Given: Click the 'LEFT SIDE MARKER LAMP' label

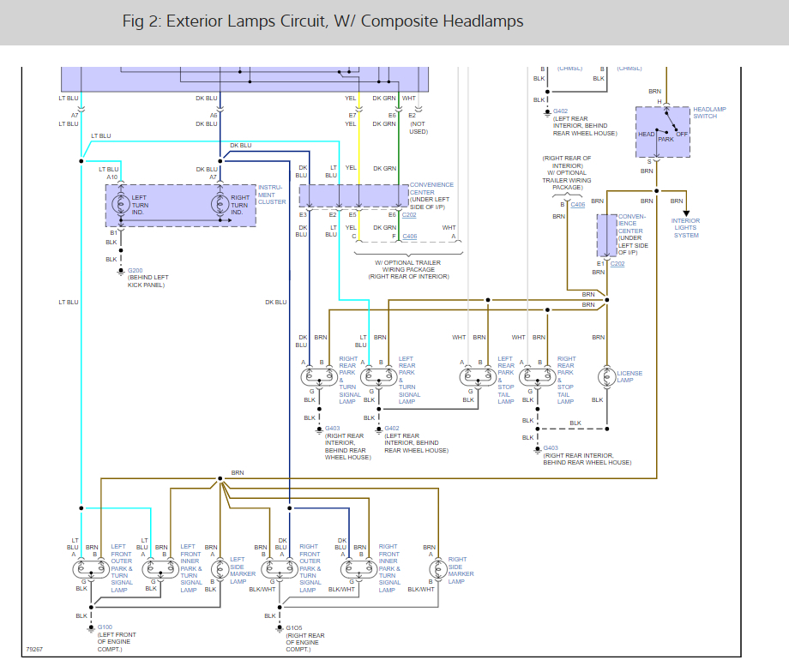Looking at the screenshot, I should tap(243, 570).
